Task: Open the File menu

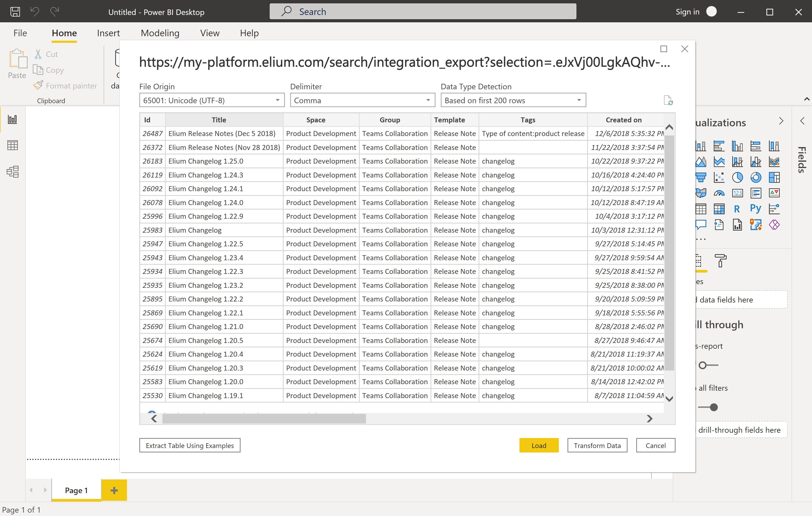Action: point(20,33)
